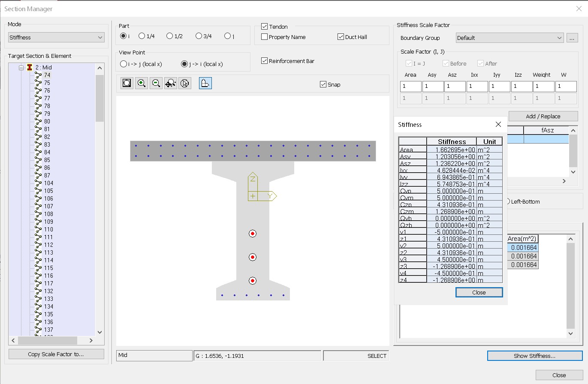Select the 1/2 part radio button
Image resolution: width=588 pixels, height=384 pixels.
[x=170, y=36]
